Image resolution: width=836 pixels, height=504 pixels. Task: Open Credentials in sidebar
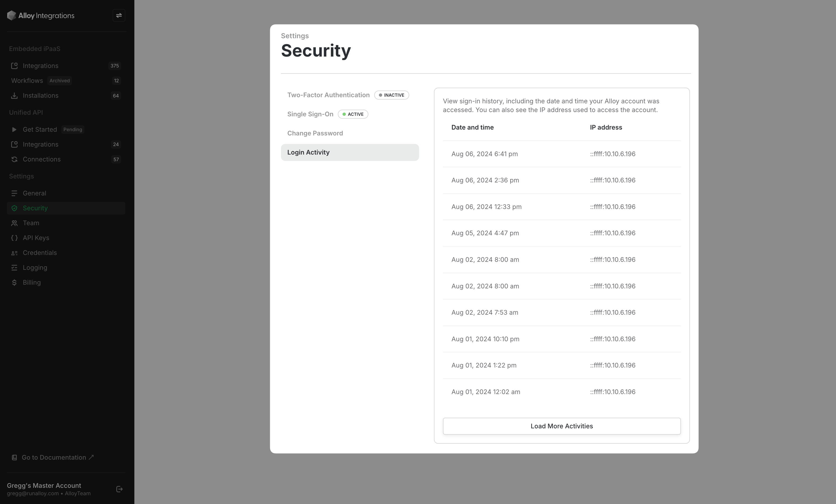coord(40,253)
